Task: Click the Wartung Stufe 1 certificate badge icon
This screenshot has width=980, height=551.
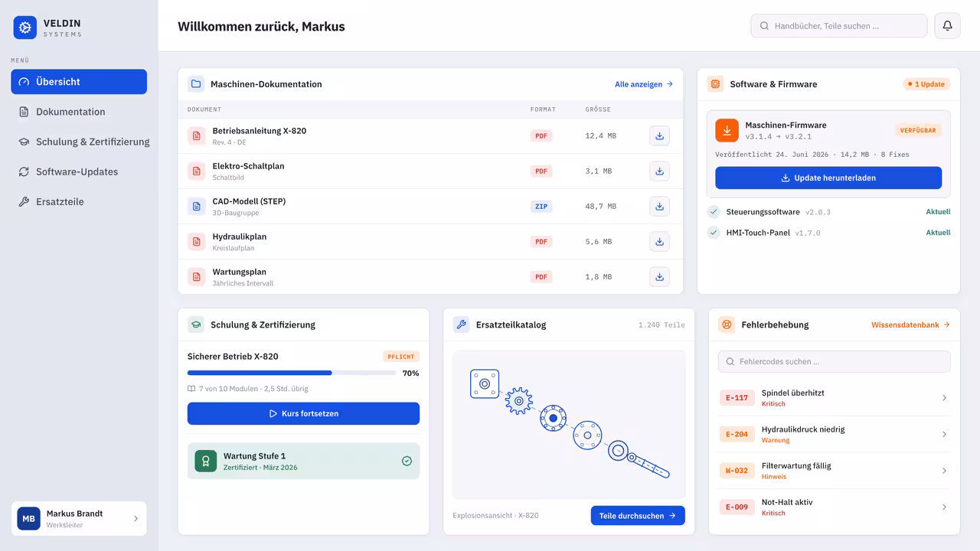Action: coord(205,461)
